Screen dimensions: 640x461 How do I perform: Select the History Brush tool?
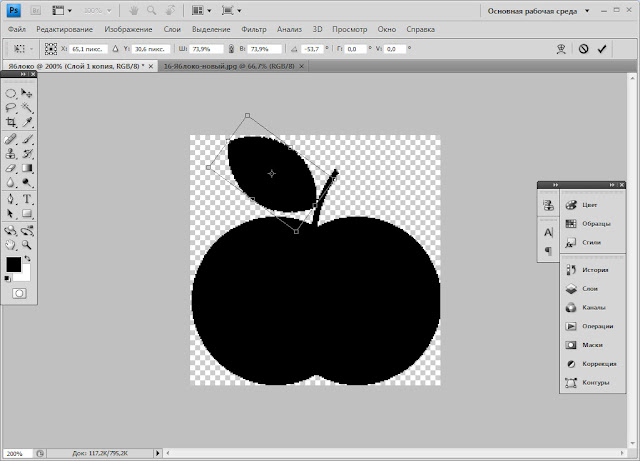pyautogui.click(x=27, y=154)
